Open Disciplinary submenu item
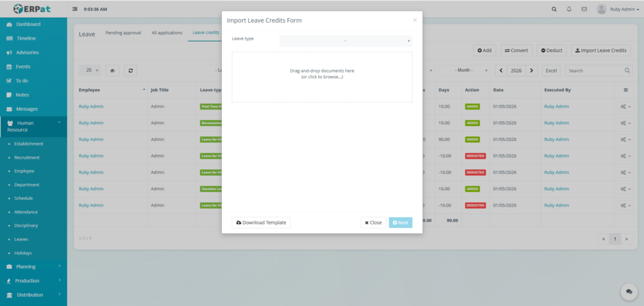The height and width of the screenshot is (306, 644). coord(26,225)
